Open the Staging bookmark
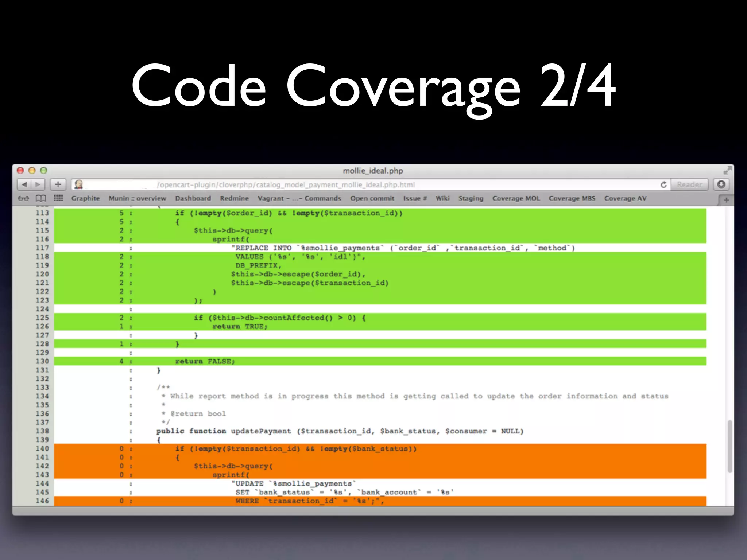 click(471, 198)
